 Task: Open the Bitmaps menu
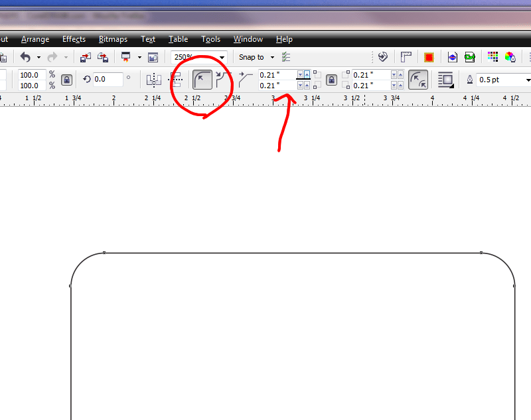point(113,39)
